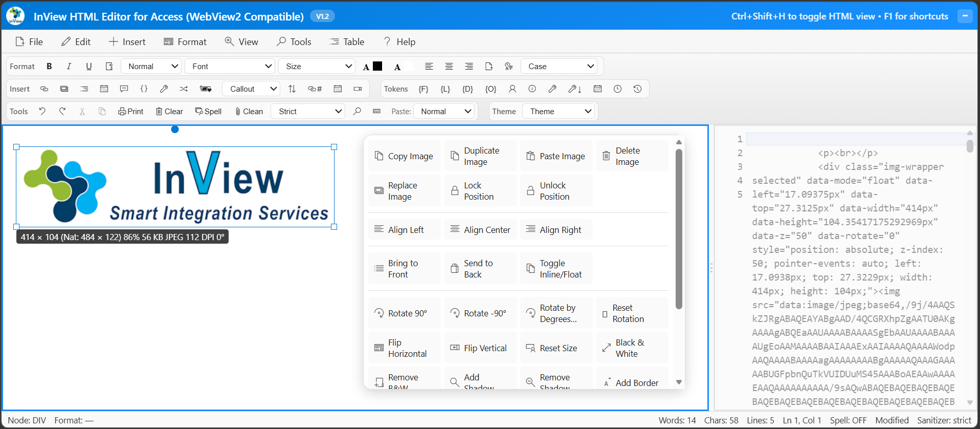
Task: Open the Format menu
Action: [x=185, y=41]
